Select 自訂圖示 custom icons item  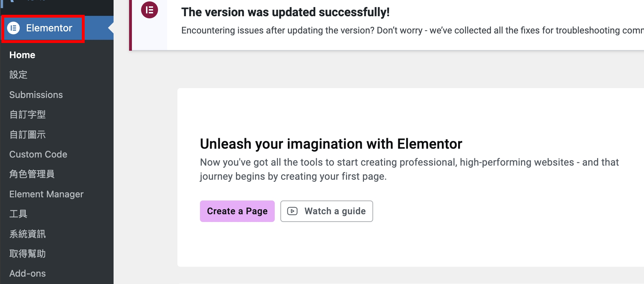(28, 135)
